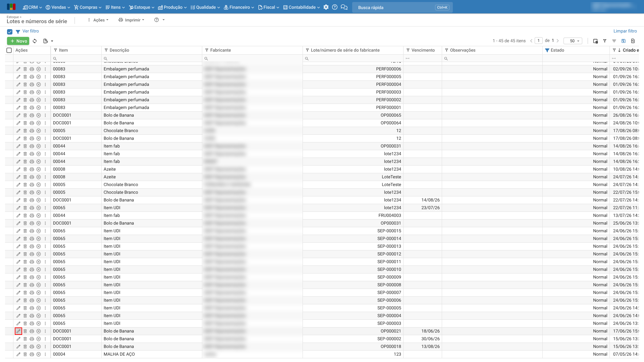Refresh the lots list
This screenshot has height=362, width=644.
point(35,41)
